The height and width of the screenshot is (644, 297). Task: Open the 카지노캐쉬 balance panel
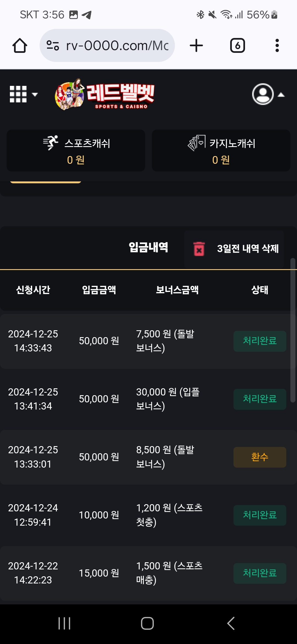tap(221, 151)
